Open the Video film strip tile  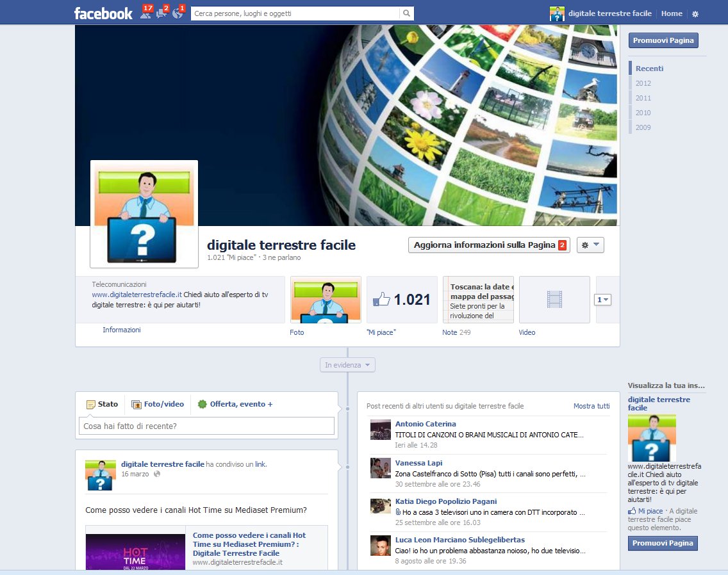pyautogui.click(x=554, y=299)
